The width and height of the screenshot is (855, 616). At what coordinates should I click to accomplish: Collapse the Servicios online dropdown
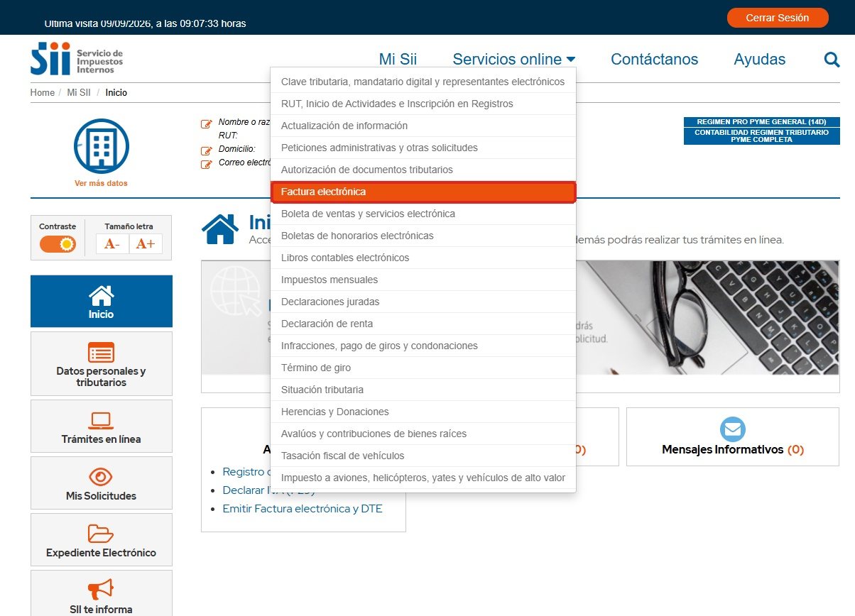point(514,60)
